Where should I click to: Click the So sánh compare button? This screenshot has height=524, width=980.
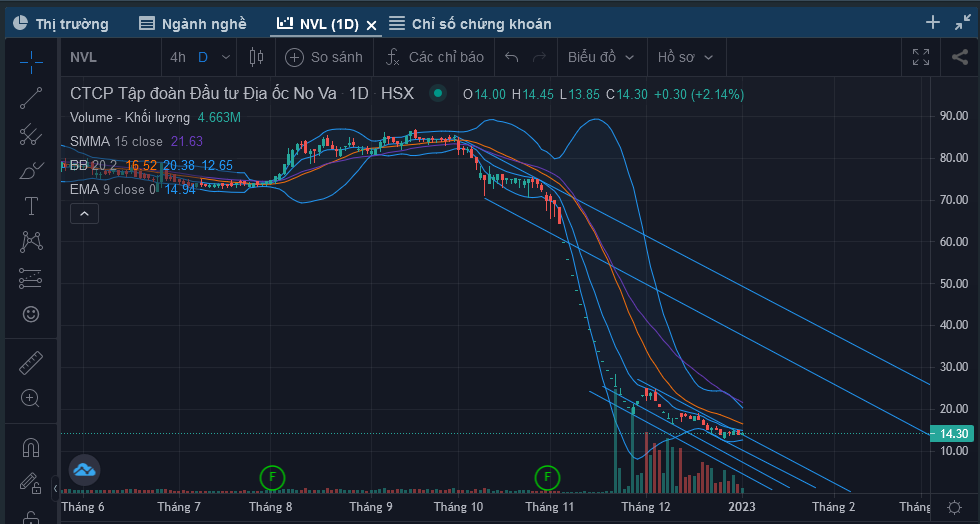pos(324,58)
